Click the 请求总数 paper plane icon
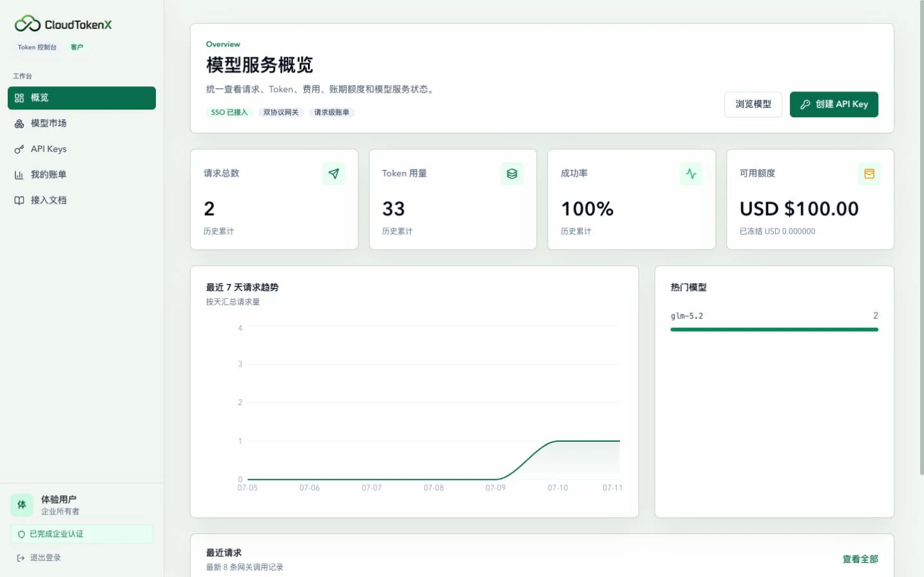Image resolution: width=924 pixels, height=577 pixels. [334, 174]
